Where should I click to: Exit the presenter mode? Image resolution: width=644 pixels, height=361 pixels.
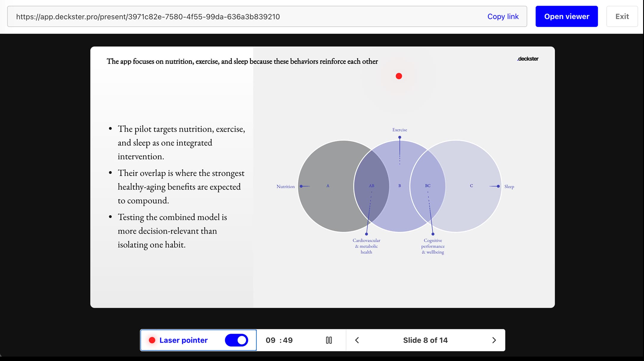tap(622, 16)
